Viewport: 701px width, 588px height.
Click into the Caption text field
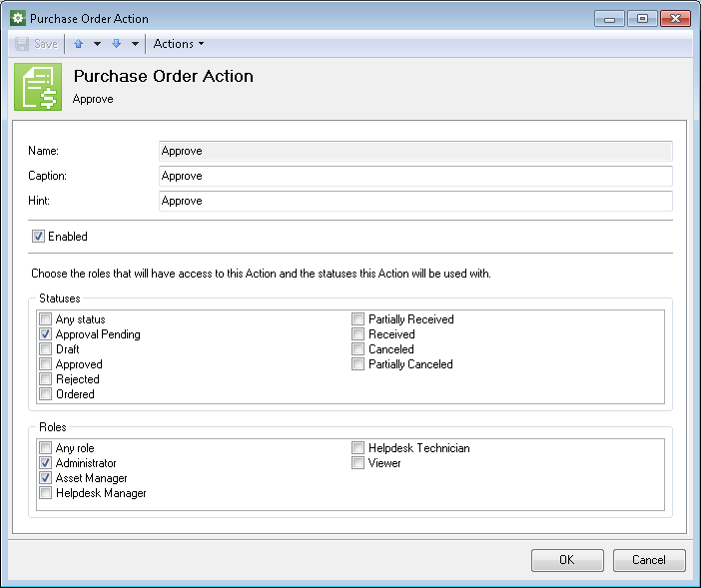pos(415,176)
